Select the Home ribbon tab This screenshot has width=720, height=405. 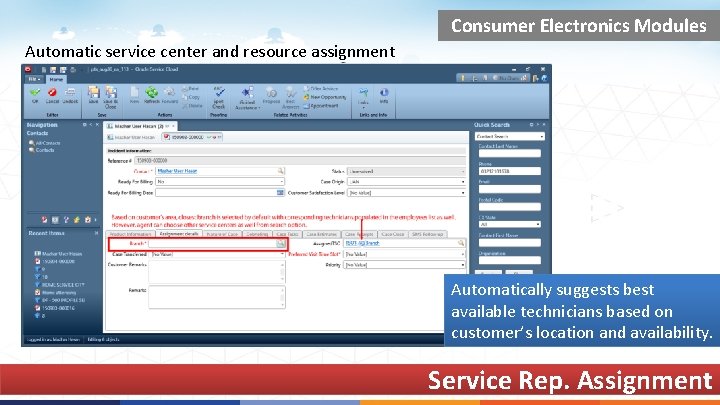(x=56, y=79)
